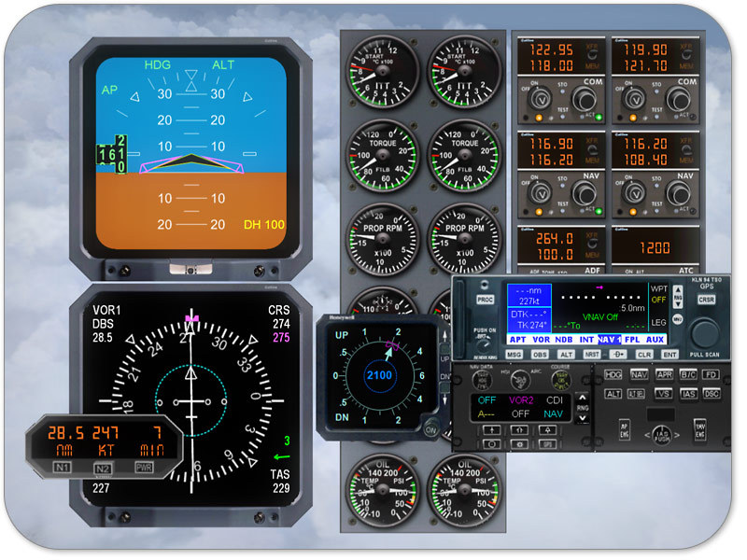The image size is (747, 560).
Task: Flip XFR/MEM switch on NAV 108.40 radio
Action: click(686, 150)
